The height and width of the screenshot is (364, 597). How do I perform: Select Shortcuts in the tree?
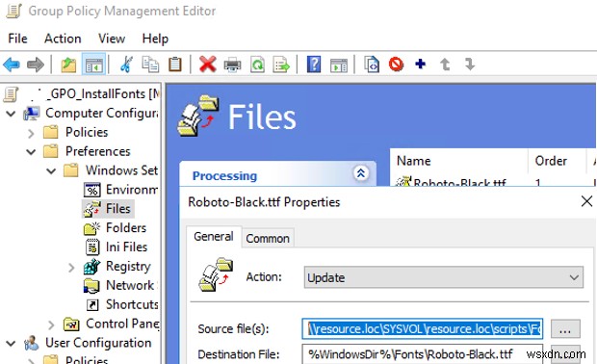(x=132, y=304)
